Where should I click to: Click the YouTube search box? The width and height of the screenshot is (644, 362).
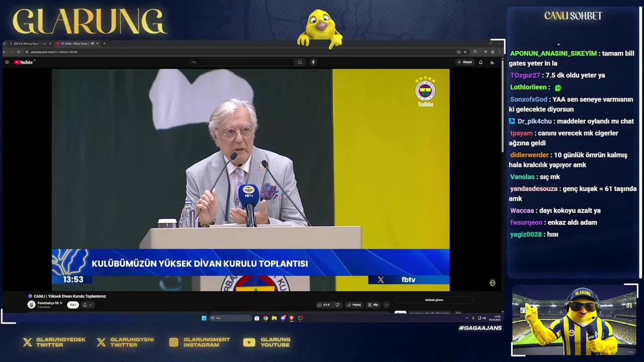click(241, 62)
